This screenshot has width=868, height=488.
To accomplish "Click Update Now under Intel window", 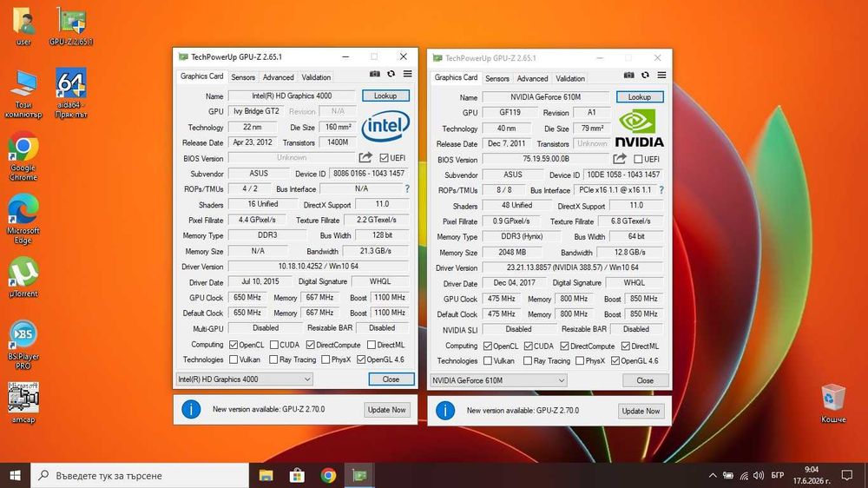I will tap(386, 409).
